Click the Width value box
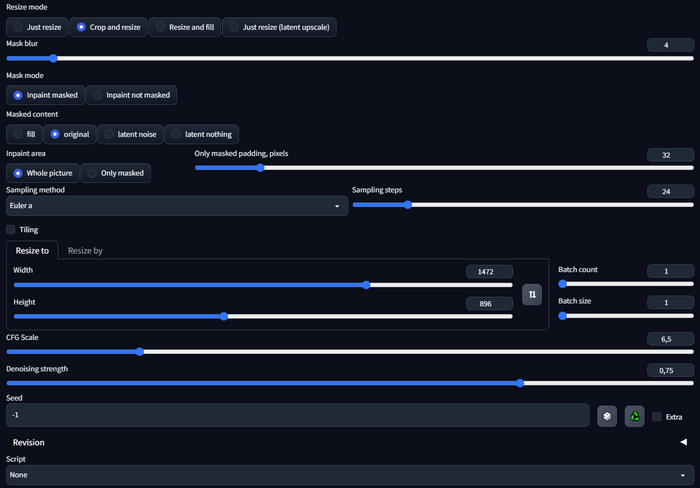This screenshot has width=700, height=488. coord(489,271)
